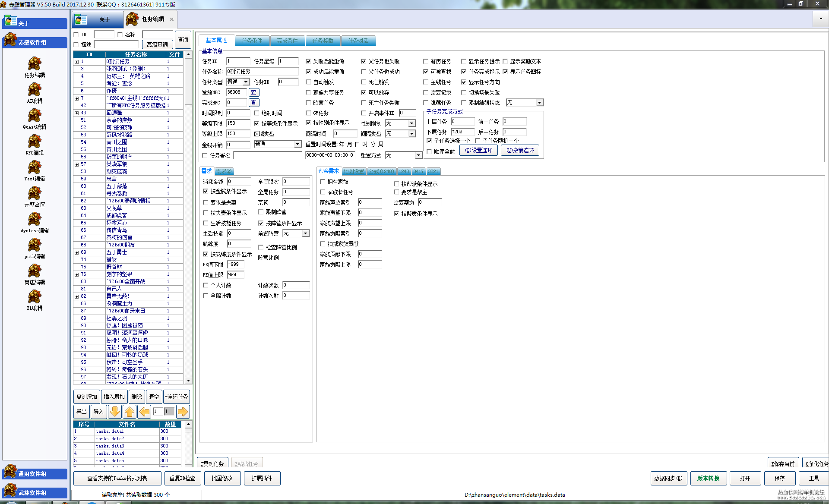Enable 游历任务 checkbox
The width and height of the screenshot is (829, 504).
(x=426, y=61)
